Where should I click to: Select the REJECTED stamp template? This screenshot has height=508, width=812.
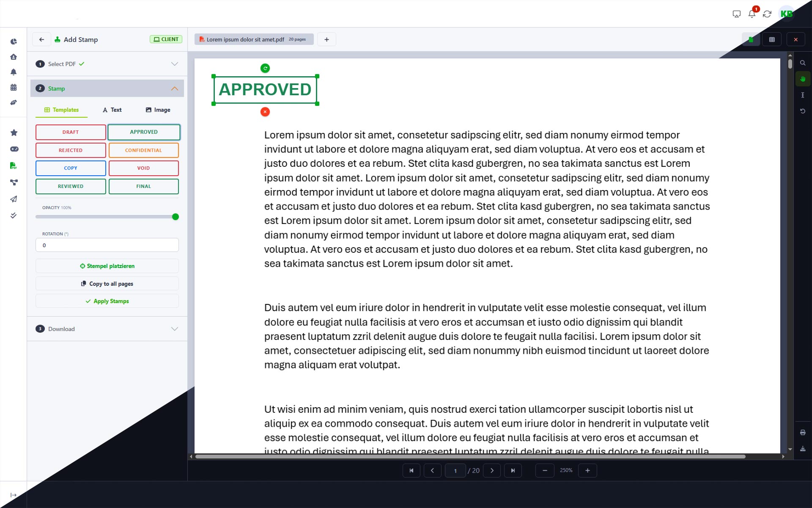(x=70, y=150)
